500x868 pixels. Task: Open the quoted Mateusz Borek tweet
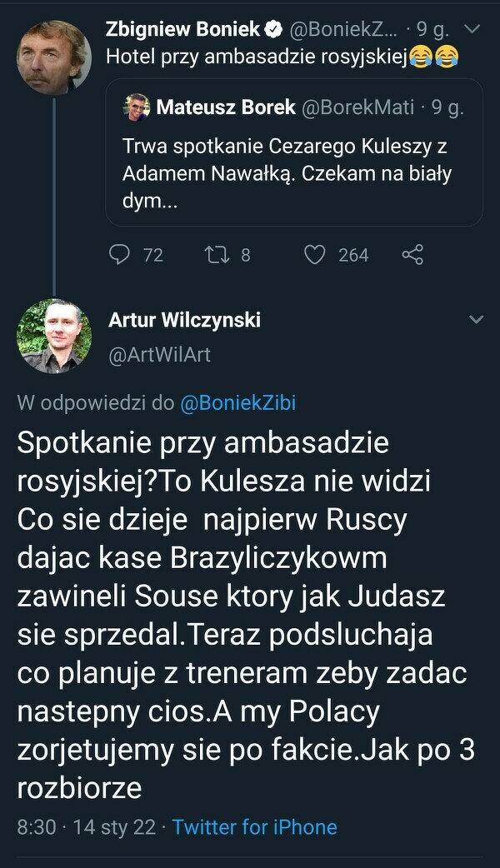tap(294, 152)
